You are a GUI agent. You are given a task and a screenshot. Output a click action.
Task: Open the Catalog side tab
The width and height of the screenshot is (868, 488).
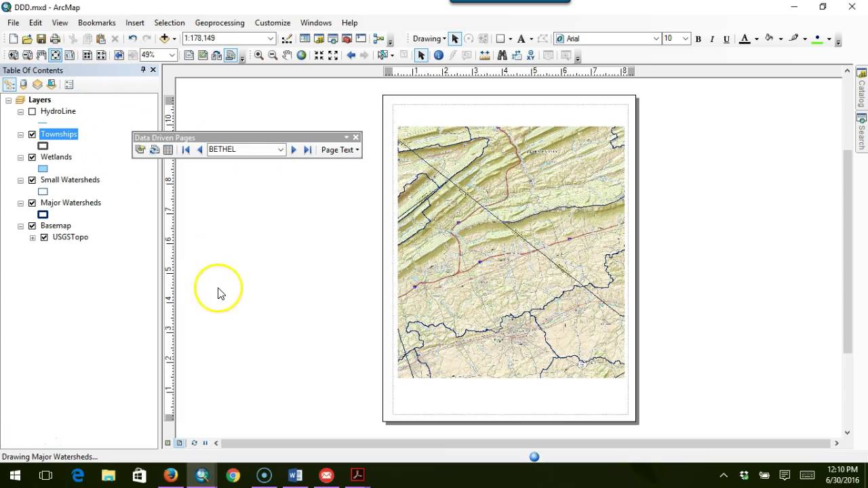pyautogui.click(x=861, y=88)
